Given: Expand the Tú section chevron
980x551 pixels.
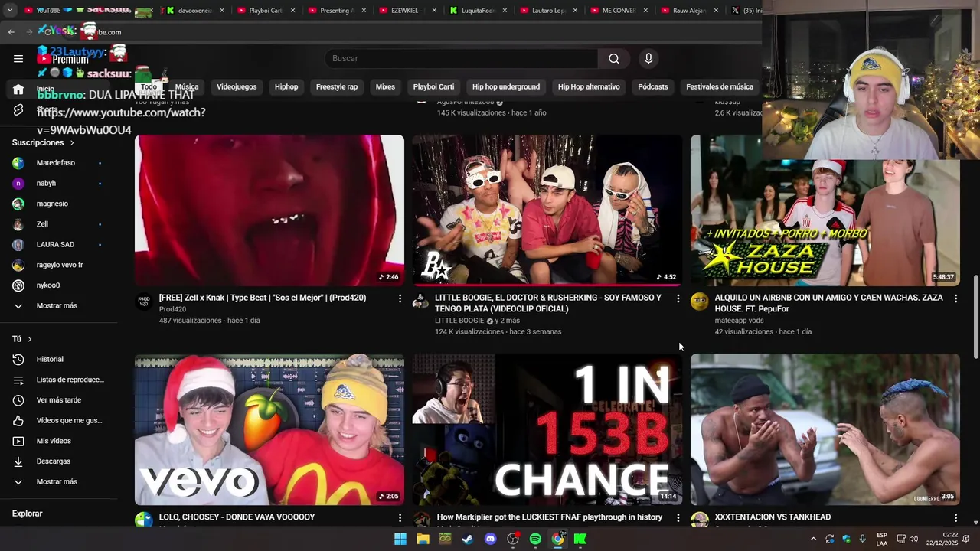Looking at the screenshot, I should 30,339.
